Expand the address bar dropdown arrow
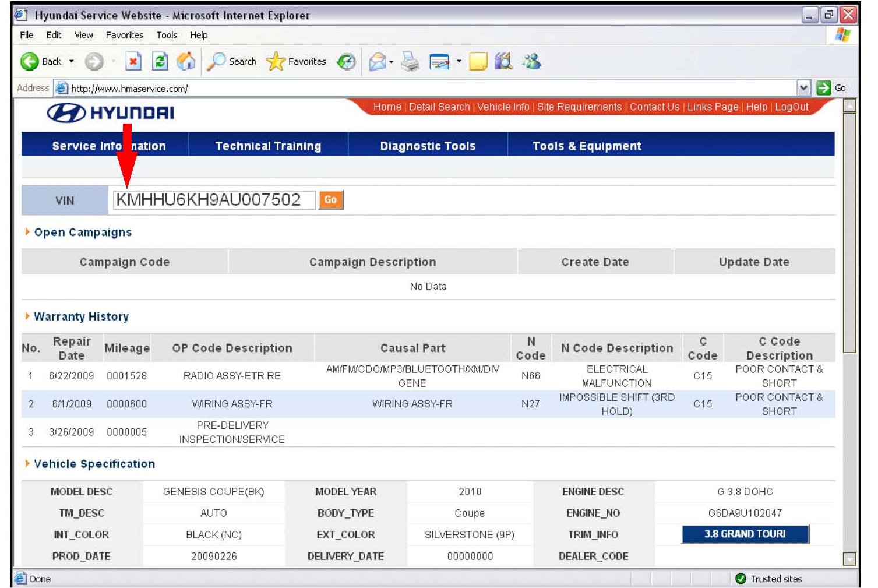 coord(804,88)
